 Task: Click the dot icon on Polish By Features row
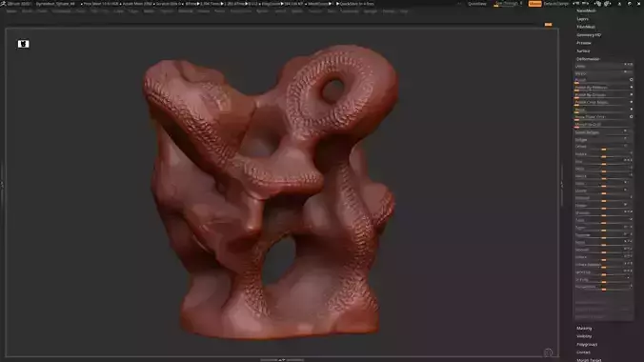pos(631,87)
